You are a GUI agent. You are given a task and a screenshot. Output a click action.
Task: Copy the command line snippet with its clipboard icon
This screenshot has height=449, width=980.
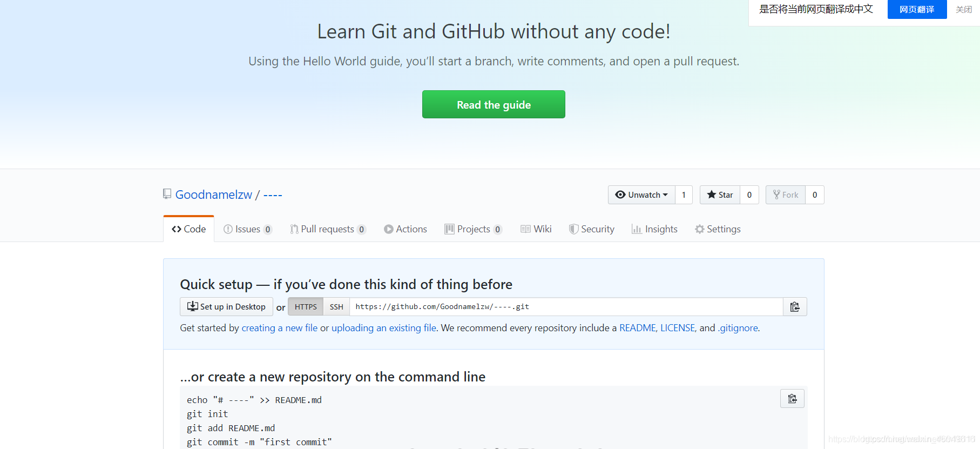point(792,399)
